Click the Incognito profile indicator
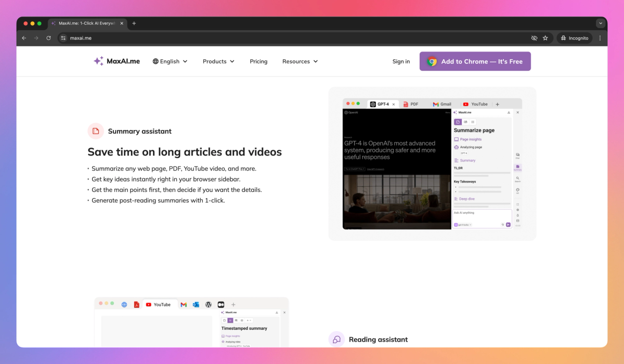 (575, 38)
